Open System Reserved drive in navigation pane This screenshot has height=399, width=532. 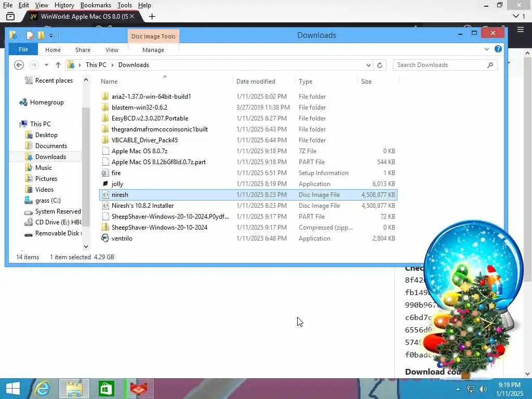[53, 211]
